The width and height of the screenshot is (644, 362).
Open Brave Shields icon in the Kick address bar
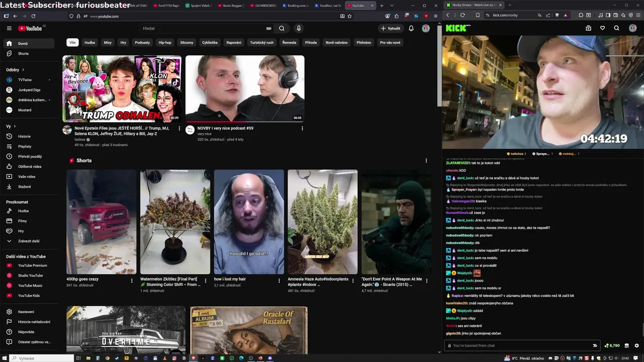[x=557, y=15]
